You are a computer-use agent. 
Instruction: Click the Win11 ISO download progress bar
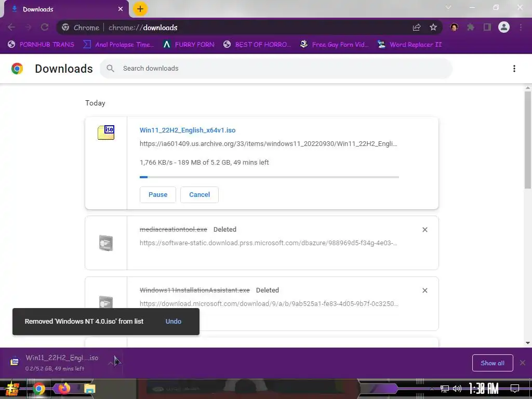tap(270, 177)
